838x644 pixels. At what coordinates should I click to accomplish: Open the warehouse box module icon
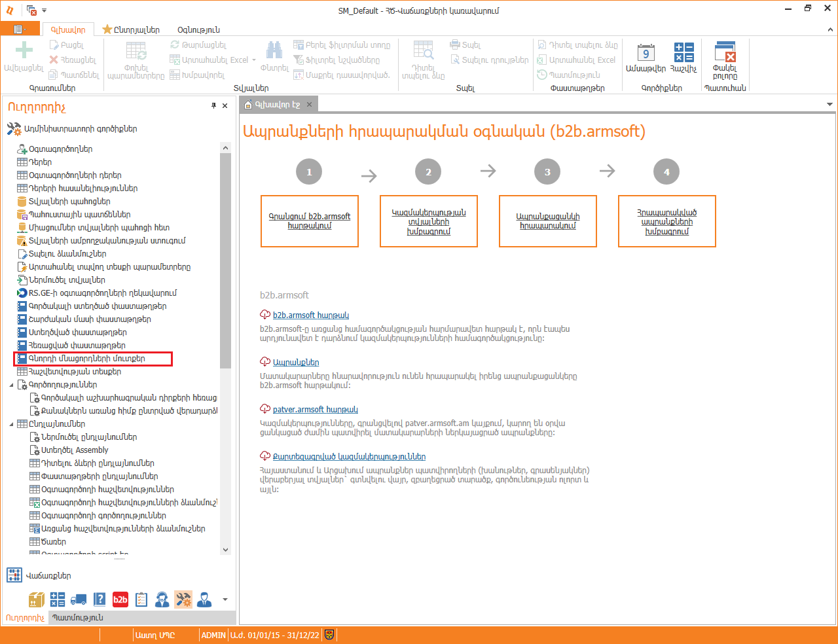pyautogui.click(x=37, y=599)
